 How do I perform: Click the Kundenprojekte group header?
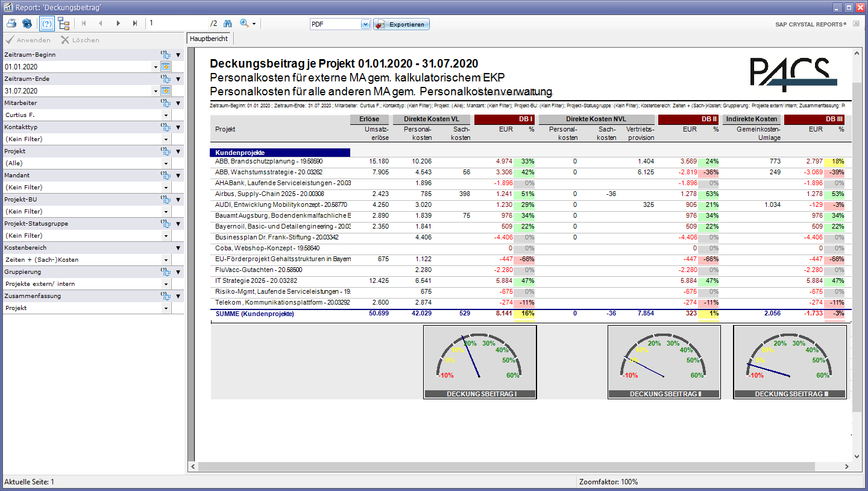pyautogui.click(x=280, y=153)
